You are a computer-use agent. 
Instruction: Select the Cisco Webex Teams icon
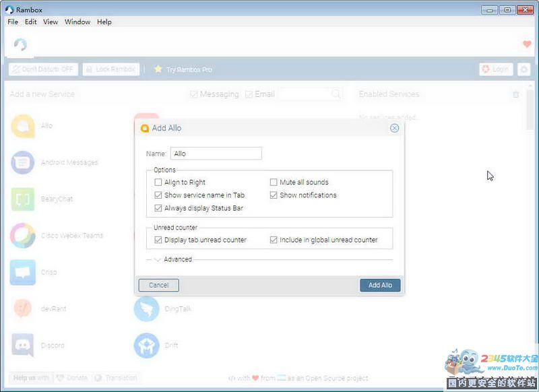23,236
